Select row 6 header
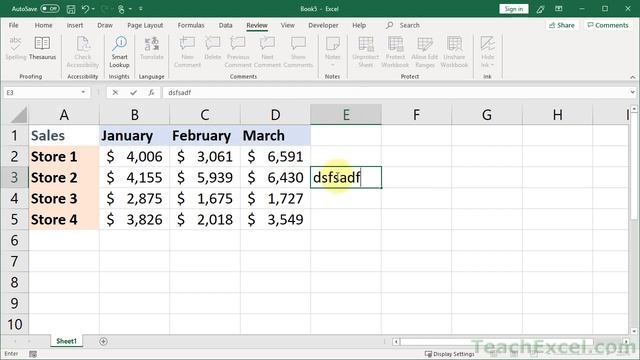The image size is (640, 360). coord(14,240)
